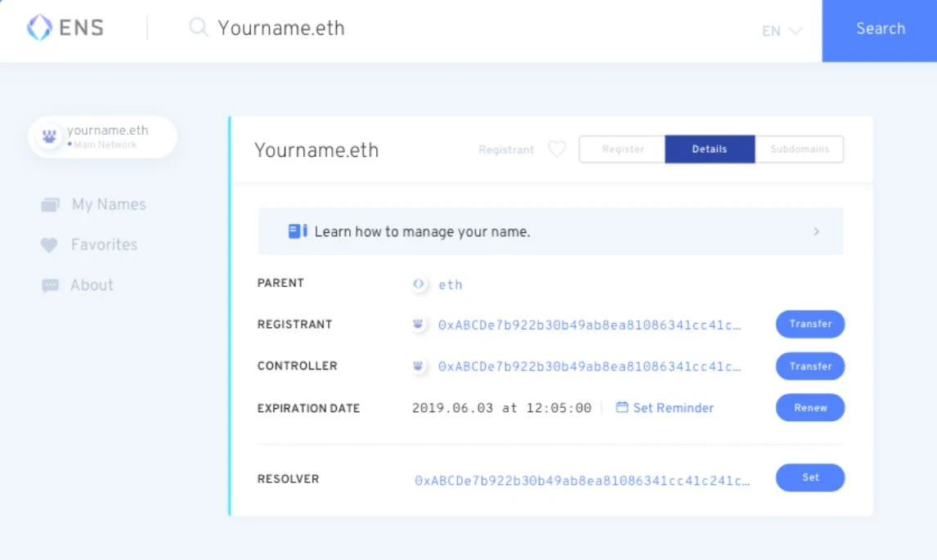Click the Favorites heart icon in sidebar
The width and height of the screenshot is (937, 560).
(x=49, y=245)
